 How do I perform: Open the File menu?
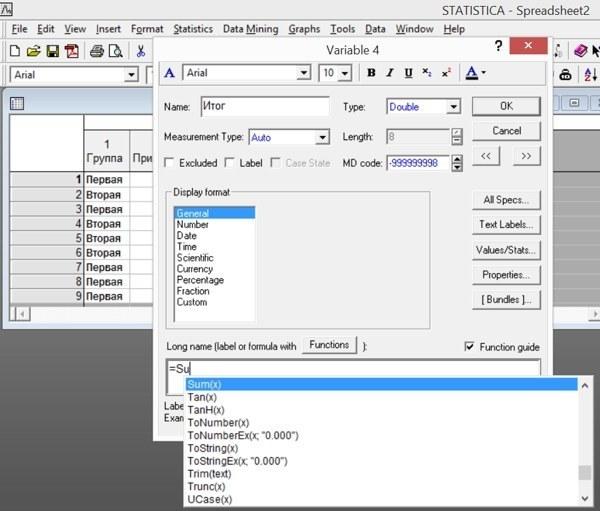19,29
